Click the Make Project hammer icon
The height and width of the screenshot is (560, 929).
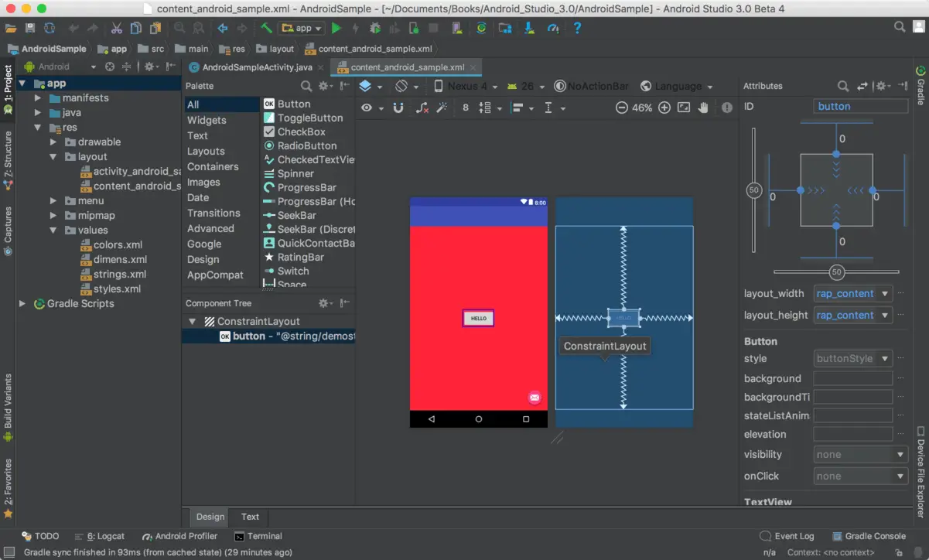click(x=266, y=28)
